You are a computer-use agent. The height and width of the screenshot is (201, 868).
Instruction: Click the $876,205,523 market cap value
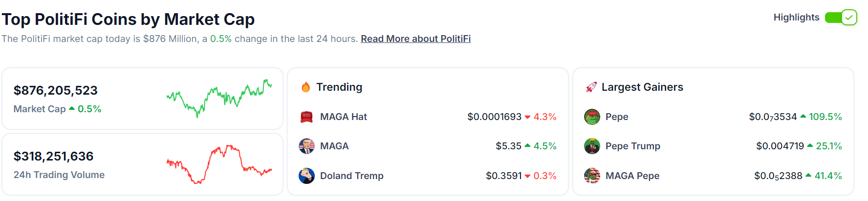[56, 90]
